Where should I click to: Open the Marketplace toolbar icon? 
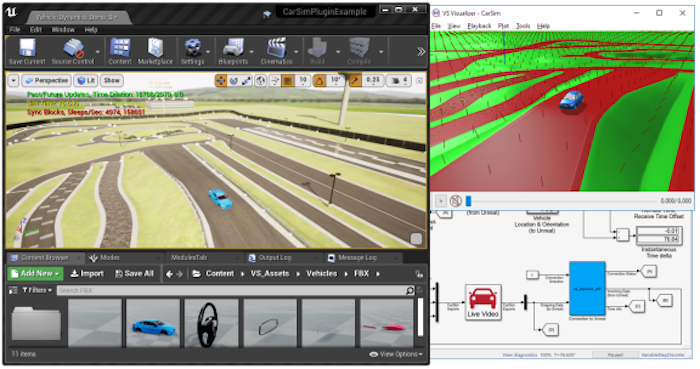tap(155, 52)
